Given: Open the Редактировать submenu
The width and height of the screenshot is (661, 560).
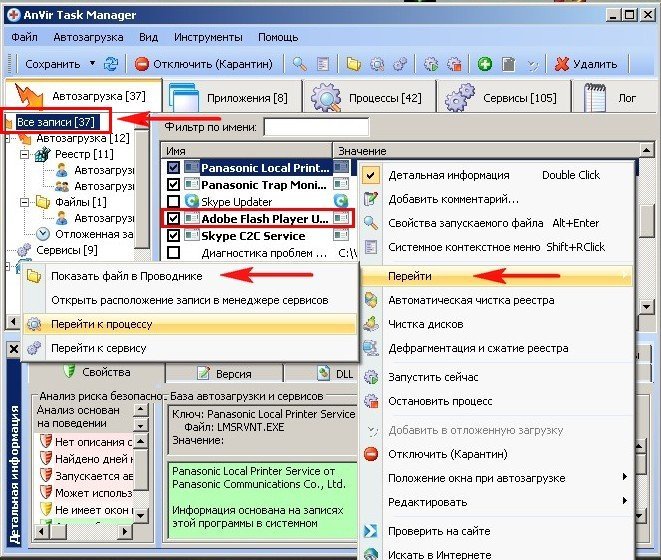Looking at the screenshot, I should coord(496,502).
